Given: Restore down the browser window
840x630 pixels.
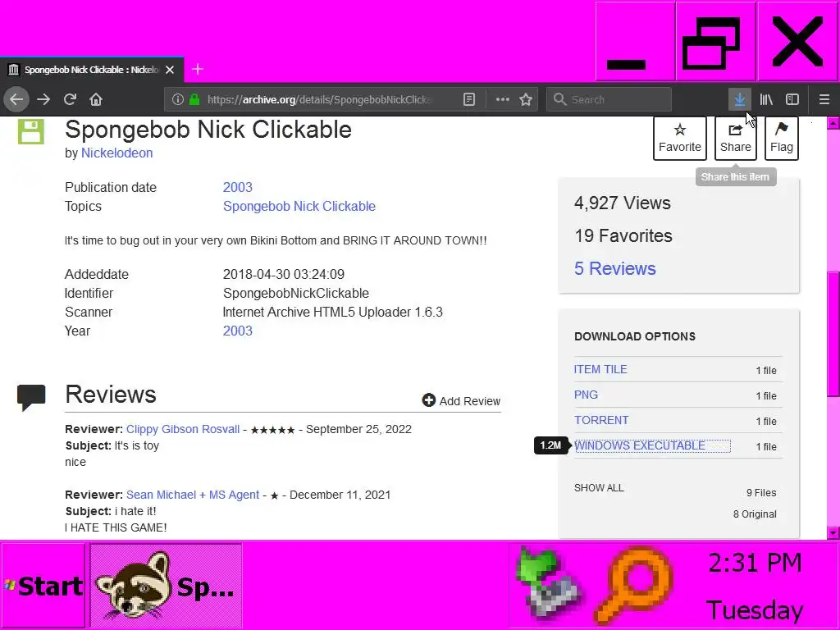Looking at the screenshot, I should pyautogui.click(x=715, y=41).
